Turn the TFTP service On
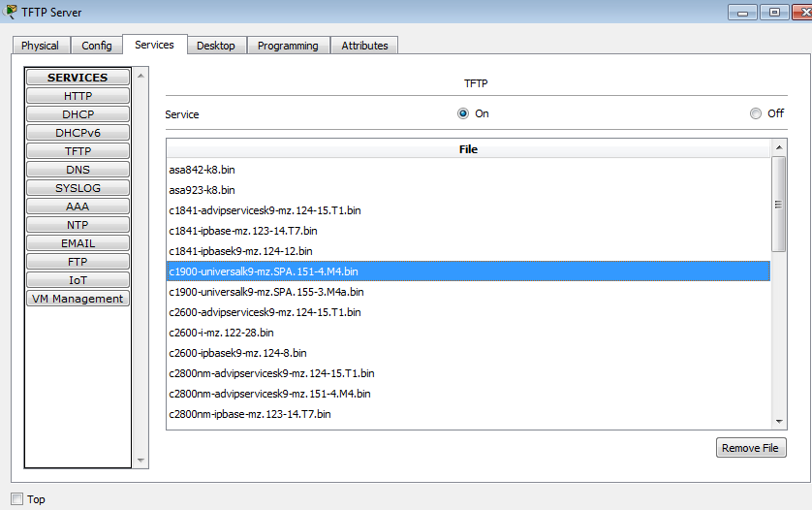Viewport: 812px width, 510px height. (463, 113)
